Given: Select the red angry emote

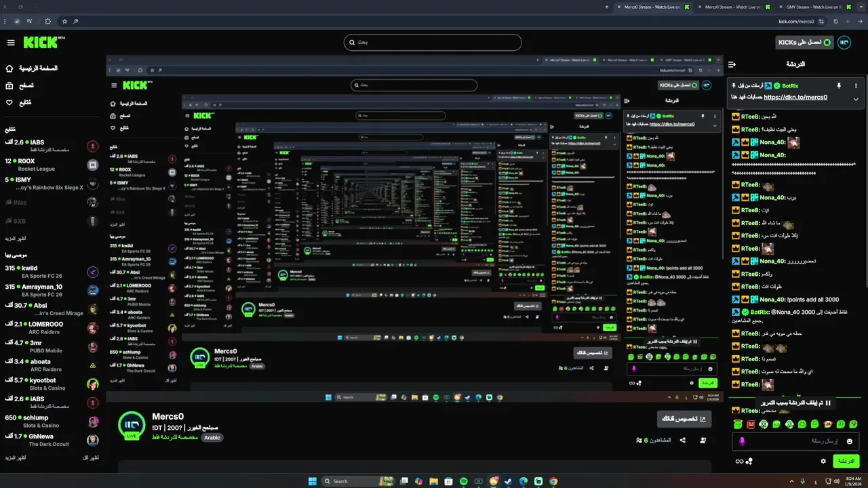Looking at the screenshot, I should 751,424.
